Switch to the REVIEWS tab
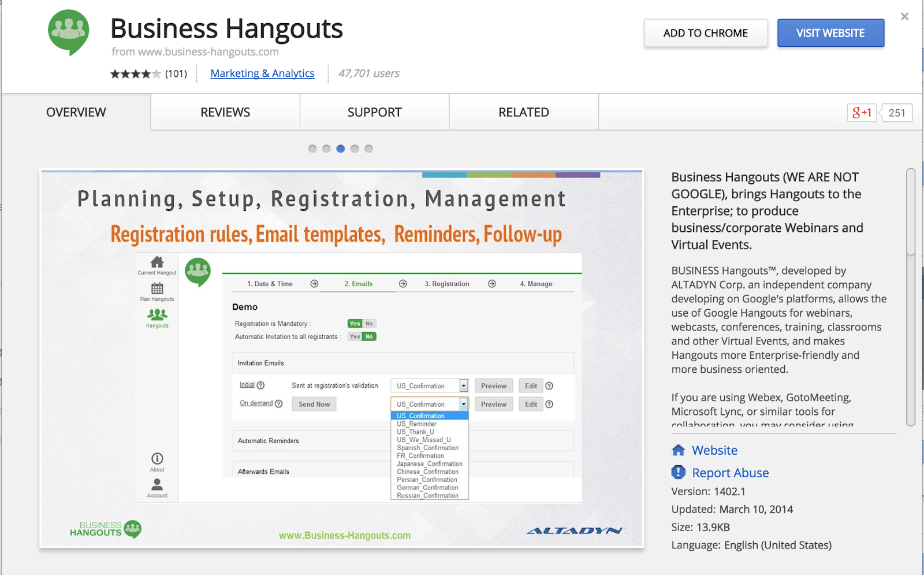Screen dimensions: 924x575 (225, 112)
